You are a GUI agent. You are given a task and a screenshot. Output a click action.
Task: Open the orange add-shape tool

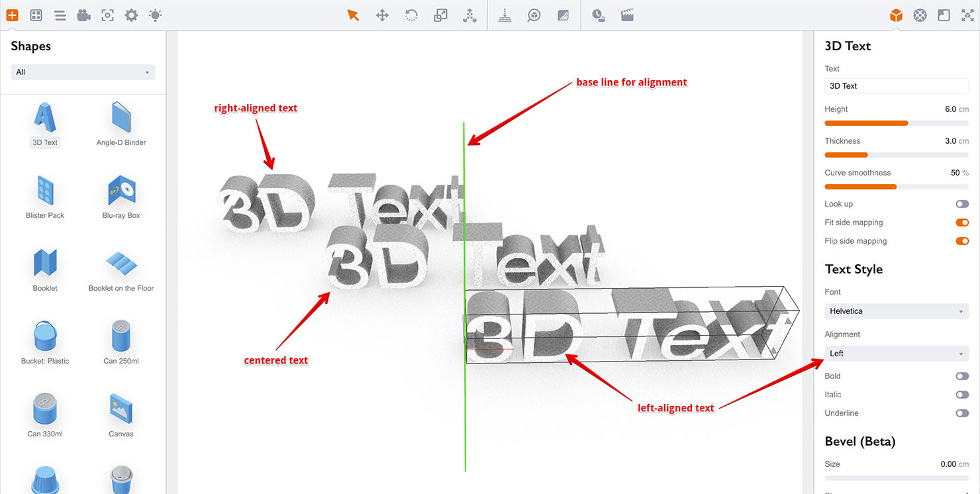click(x=12, y=15)
